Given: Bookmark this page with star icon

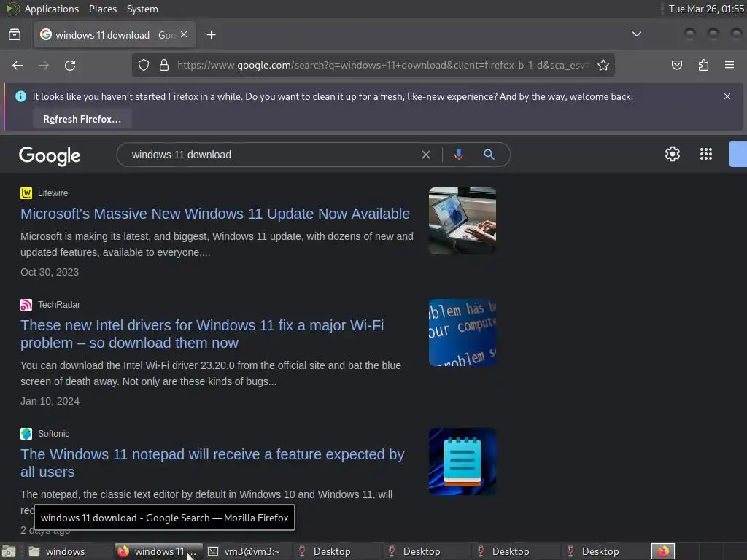Looking at the screenshot, I should point(603,65).
